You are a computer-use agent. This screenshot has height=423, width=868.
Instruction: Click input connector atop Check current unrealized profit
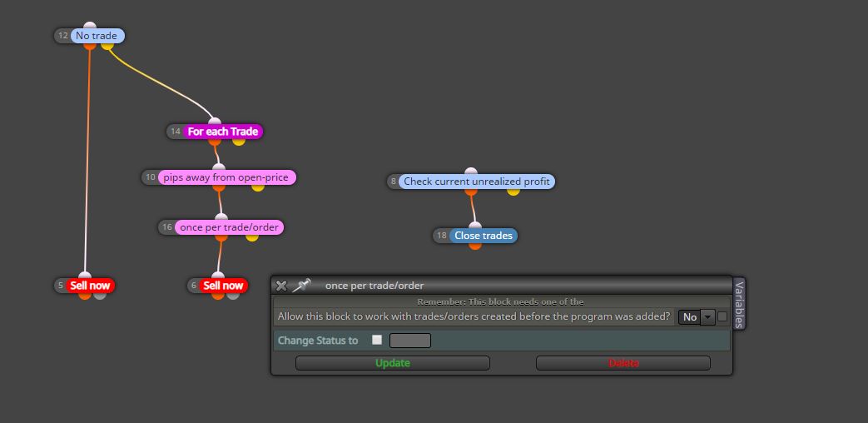(x=470, y=171)
